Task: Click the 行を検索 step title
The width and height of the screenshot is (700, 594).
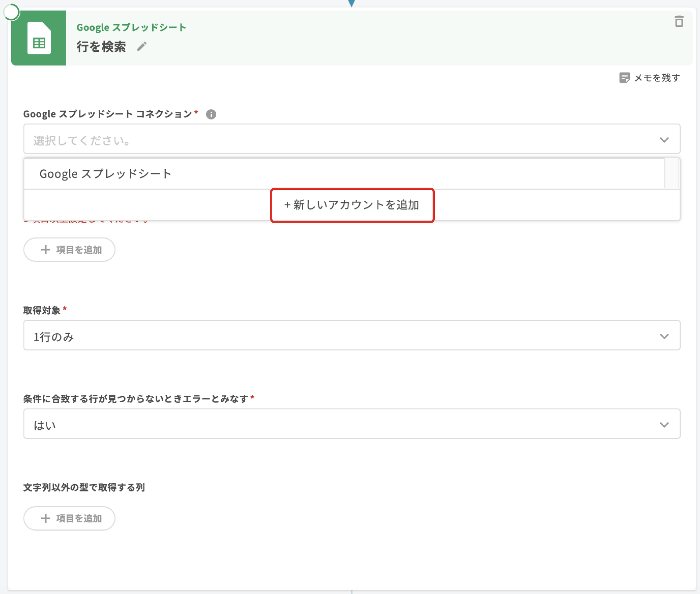Action: tap(101, 46)
